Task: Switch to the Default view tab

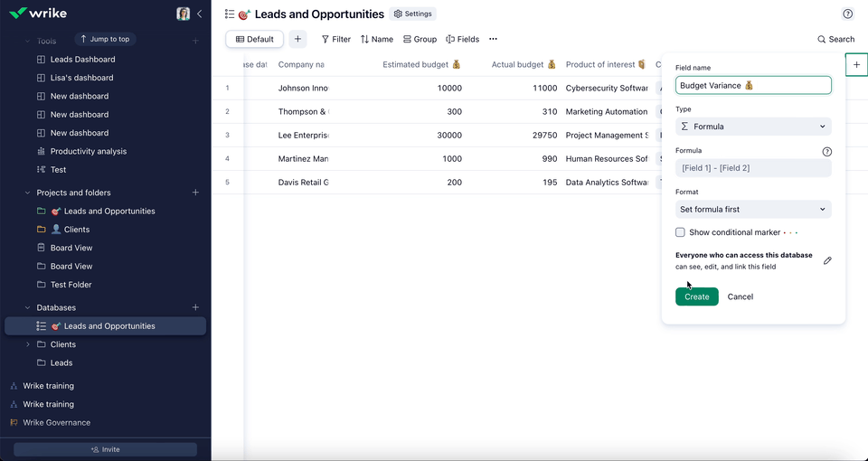Action: [x=254, y=39]
